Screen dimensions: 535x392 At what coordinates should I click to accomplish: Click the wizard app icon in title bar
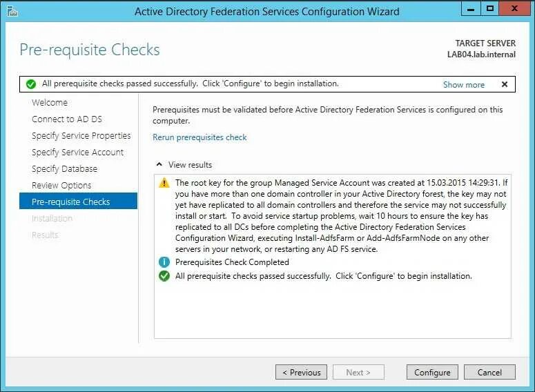tap(12, 11)
